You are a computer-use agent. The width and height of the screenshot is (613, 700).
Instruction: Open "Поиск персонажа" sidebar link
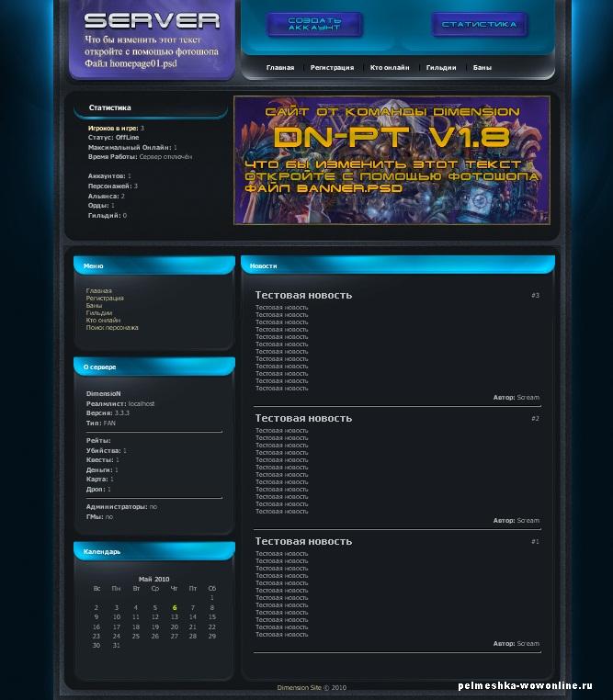[x=112, y=328]
